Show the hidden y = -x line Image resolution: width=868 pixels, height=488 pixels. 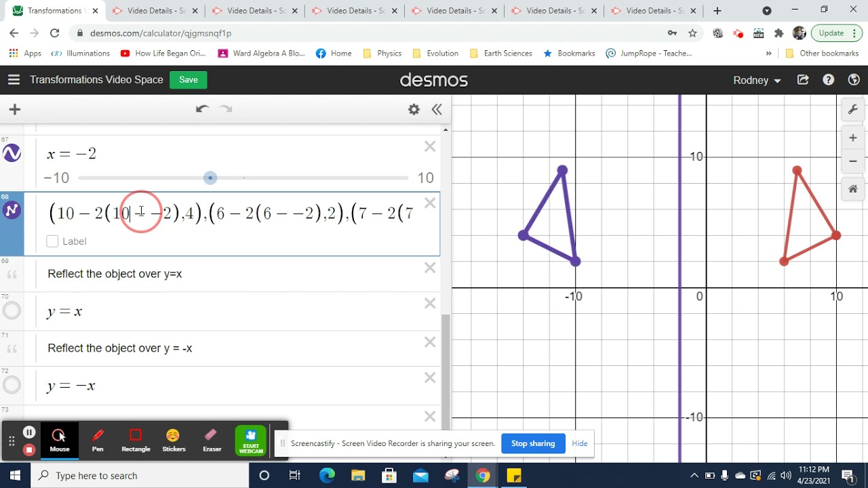12,385
